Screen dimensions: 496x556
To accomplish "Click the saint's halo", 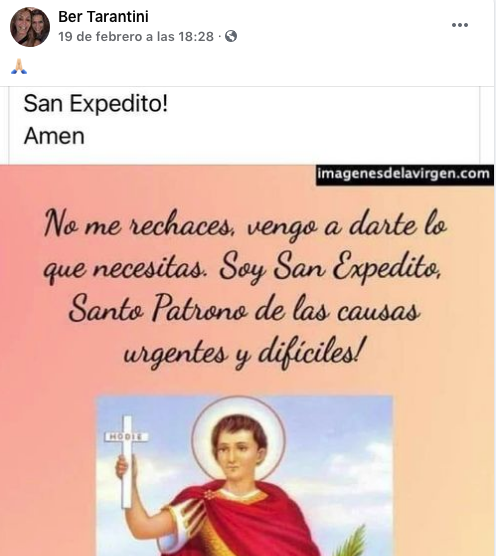I will (238, 439).
